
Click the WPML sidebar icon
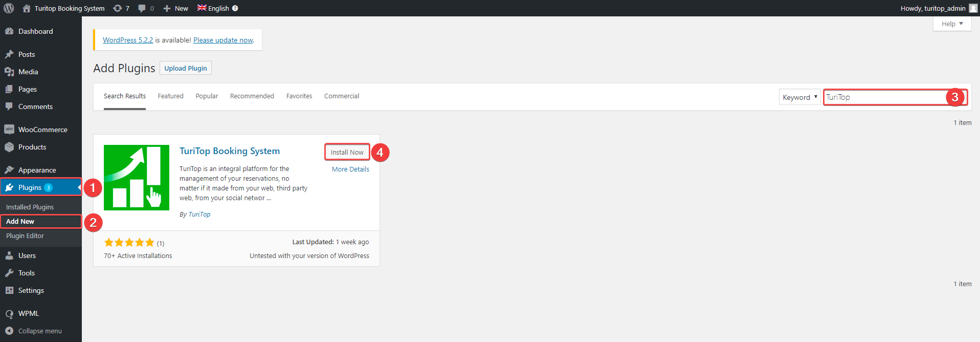9,313
